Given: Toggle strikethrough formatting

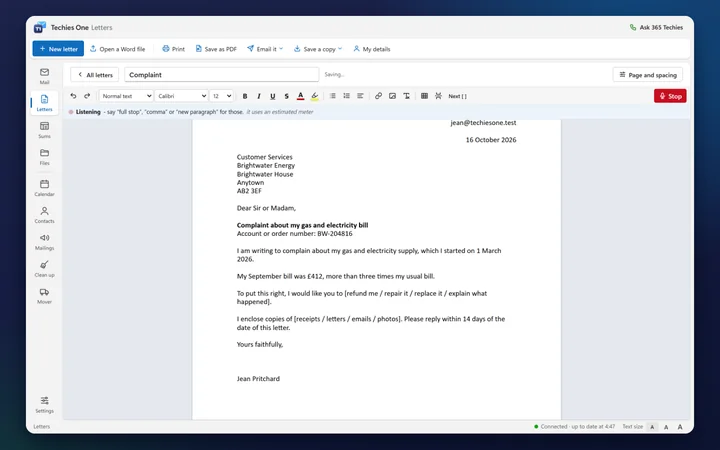Looking at the screenshot, I should point(287,96).
